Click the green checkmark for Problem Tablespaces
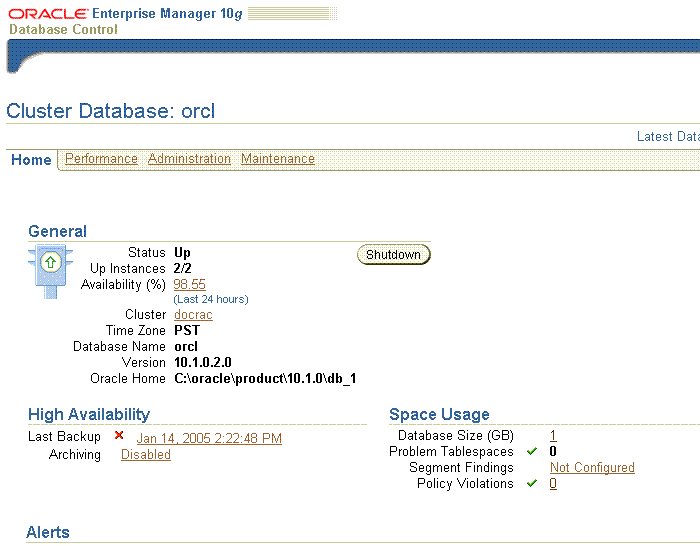 [532, 451]
